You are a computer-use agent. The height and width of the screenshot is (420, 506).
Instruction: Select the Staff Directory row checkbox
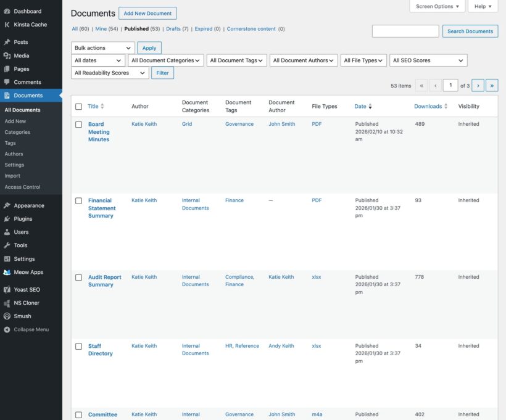[78, 346]
